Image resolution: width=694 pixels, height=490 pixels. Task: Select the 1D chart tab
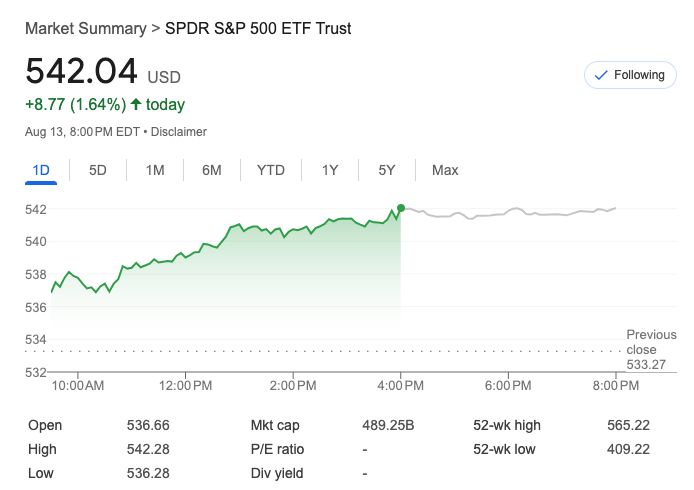click(41, 170)
